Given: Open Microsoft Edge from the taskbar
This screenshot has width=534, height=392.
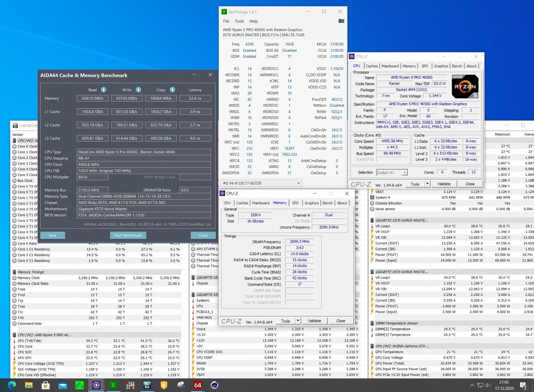Looking at the screenshot, I should [12, 385].
